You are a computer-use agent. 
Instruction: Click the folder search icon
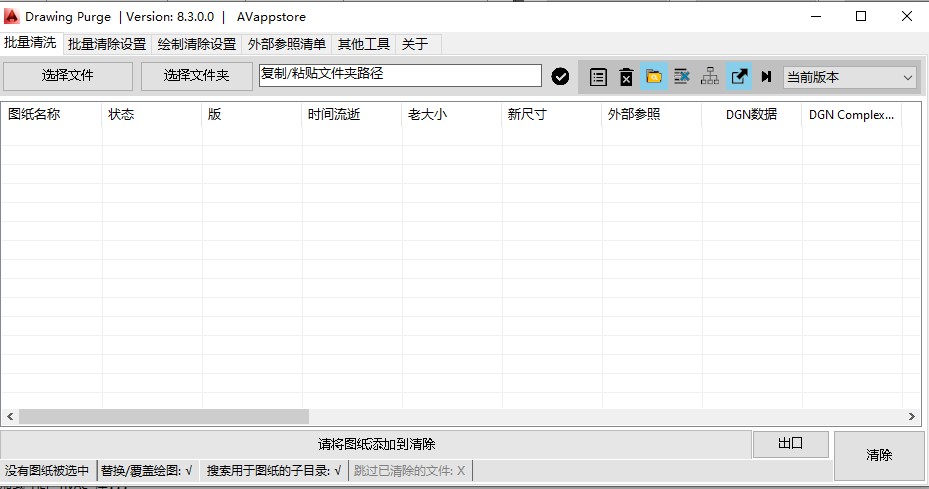[654, 77]
